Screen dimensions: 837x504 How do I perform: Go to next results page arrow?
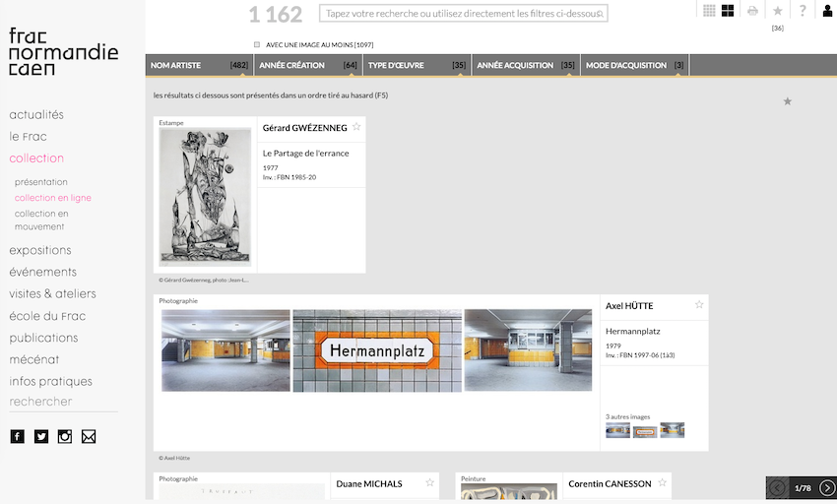point(827,488)
